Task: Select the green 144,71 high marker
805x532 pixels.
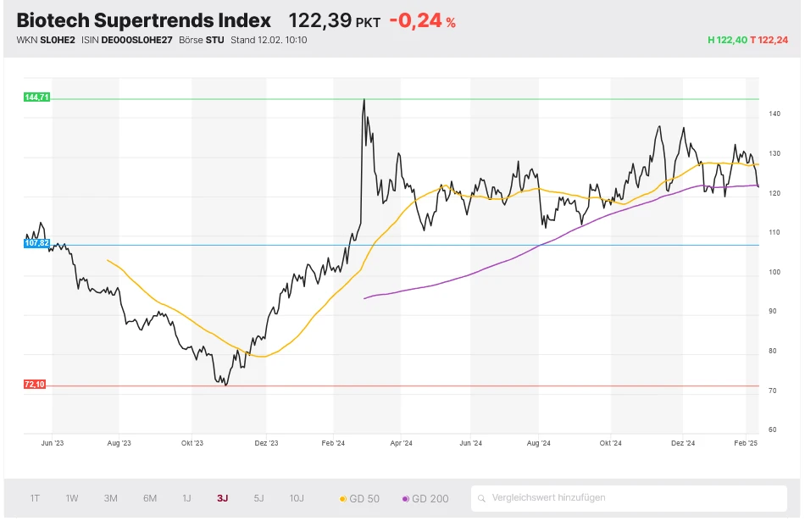Action: [37, 98]
